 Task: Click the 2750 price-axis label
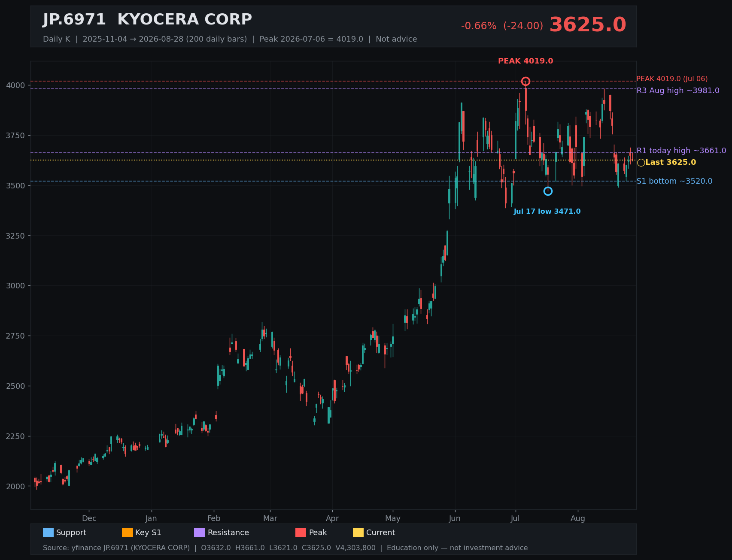click(15, 336)
